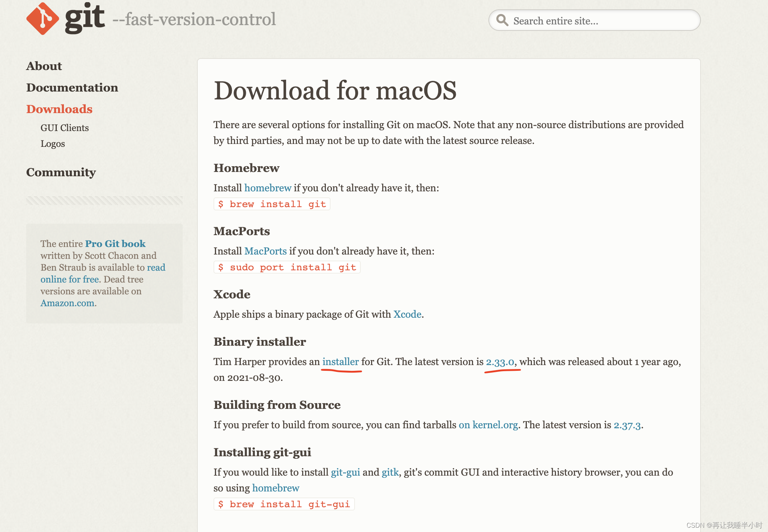
Task: Click the Community navigation menu item
Action: point(61,172)
